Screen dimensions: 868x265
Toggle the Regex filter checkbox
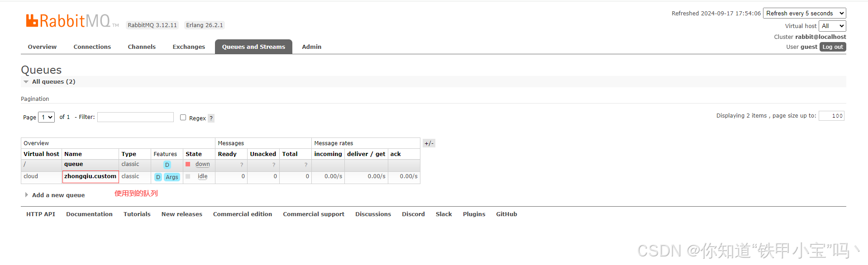click(183, 117)
